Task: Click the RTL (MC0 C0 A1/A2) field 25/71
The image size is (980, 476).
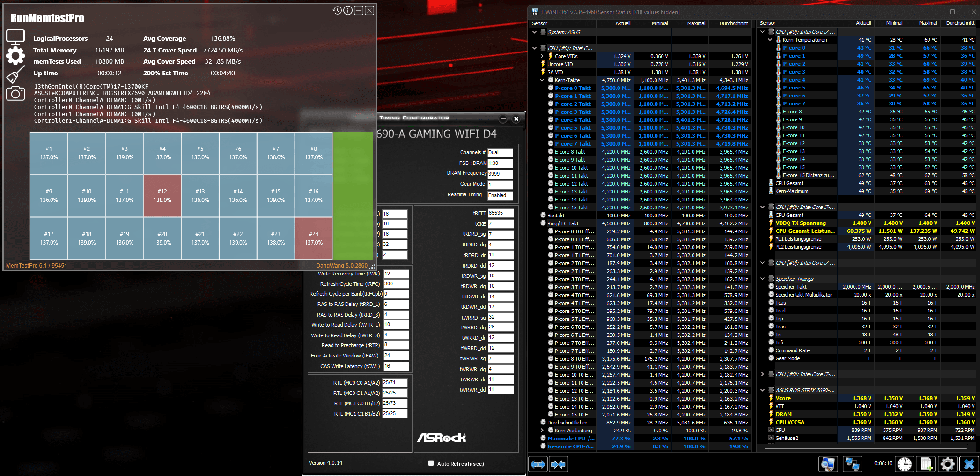Action: [395, 383]
